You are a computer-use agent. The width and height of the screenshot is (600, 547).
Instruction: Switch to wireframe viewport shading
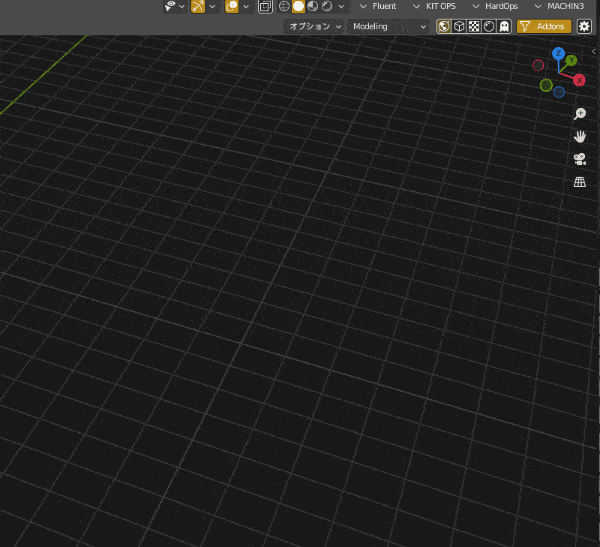pyautogui.click(x=284, y=6)
